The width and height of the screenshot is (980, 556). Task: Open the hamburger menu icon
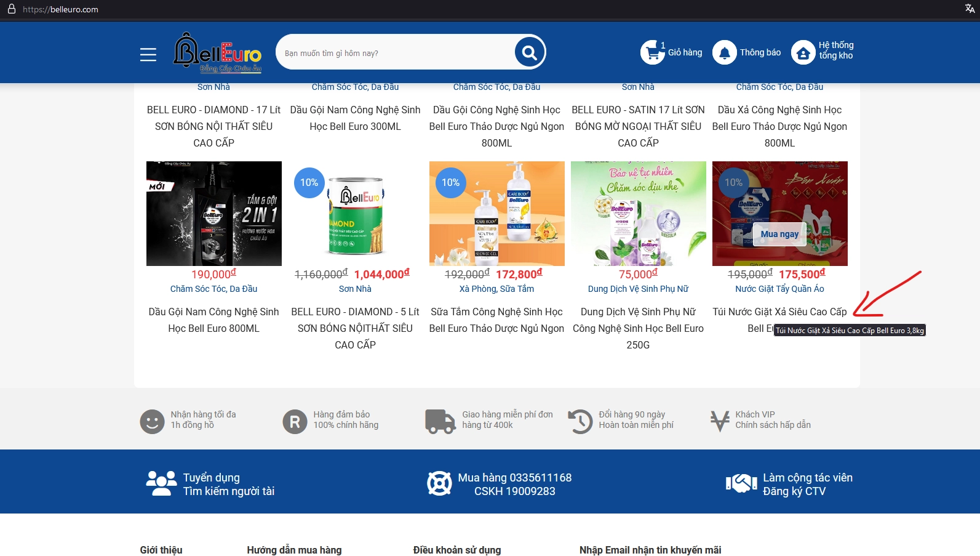point(148,54)
